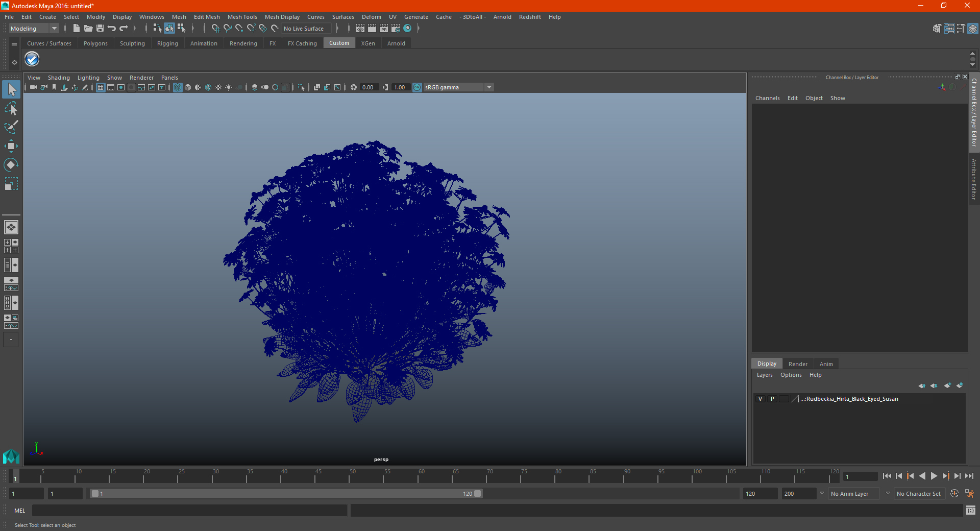Open shelf options gear menu
Screen dimensions: 980x531
(x=14, y=62)
